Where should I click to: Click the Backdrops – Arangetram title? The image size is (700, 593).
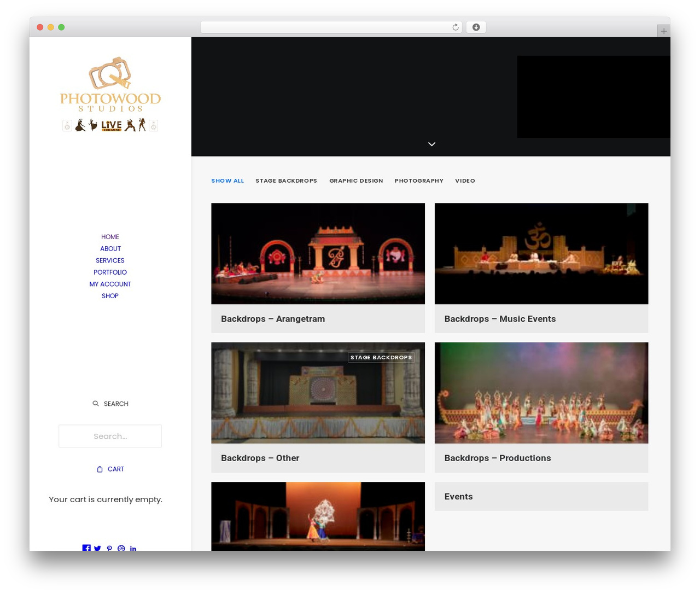point(273,319)
